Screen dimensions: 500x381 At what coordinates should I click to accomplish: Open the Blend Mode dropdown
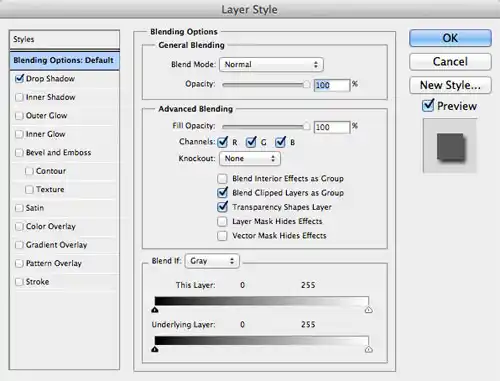(x=271, y=65)
